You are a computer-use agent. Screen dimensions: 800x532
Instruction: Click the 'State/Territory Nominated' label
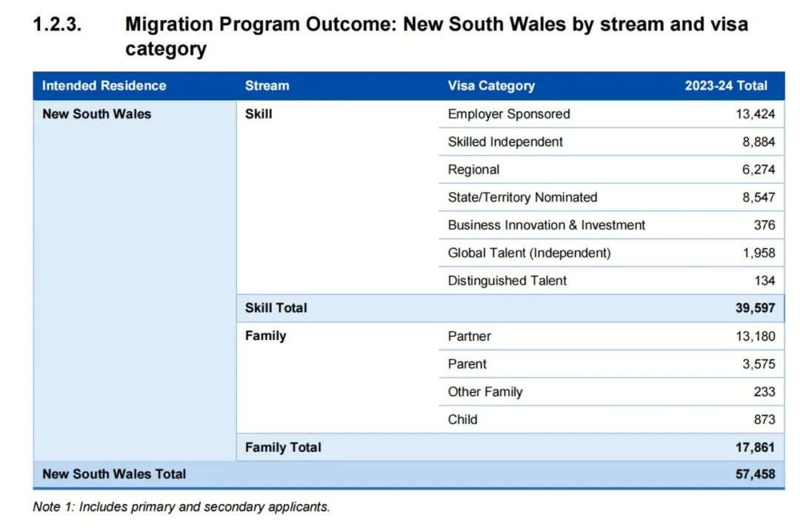click(522, 197)
